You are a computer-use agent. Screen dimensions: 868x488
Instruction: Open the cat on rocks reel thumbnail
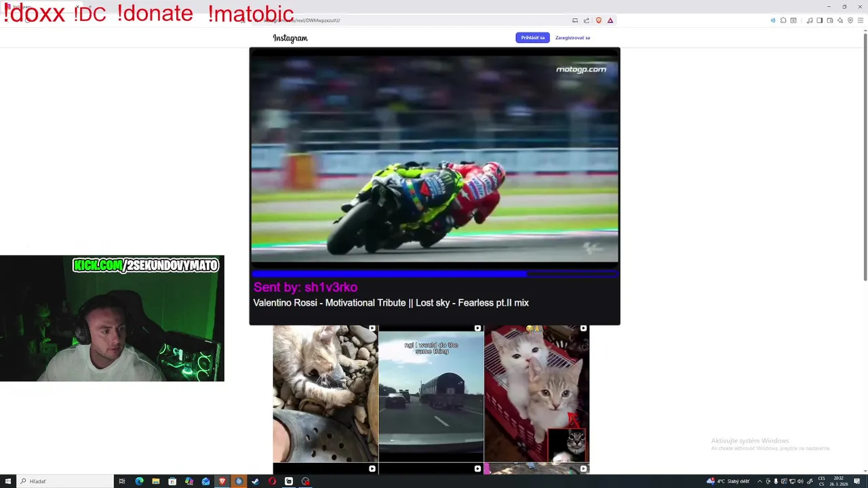tap(325, 394)
